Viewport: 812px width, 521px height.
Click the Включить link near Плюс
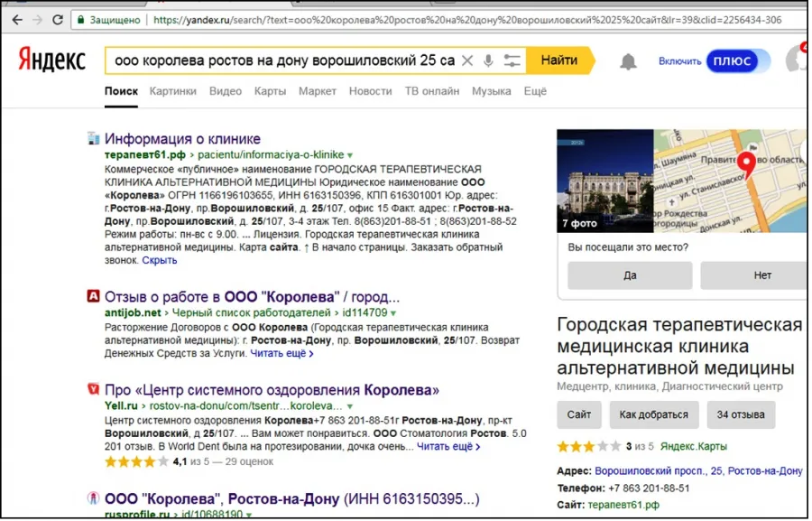point(680,61)
